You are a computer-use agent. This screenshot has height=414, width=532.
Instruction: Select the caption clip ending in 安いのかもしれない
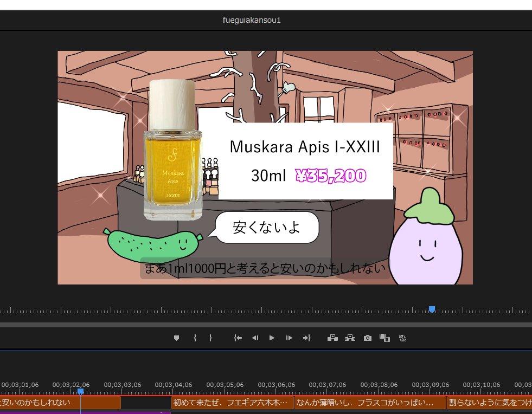(60, 403)
